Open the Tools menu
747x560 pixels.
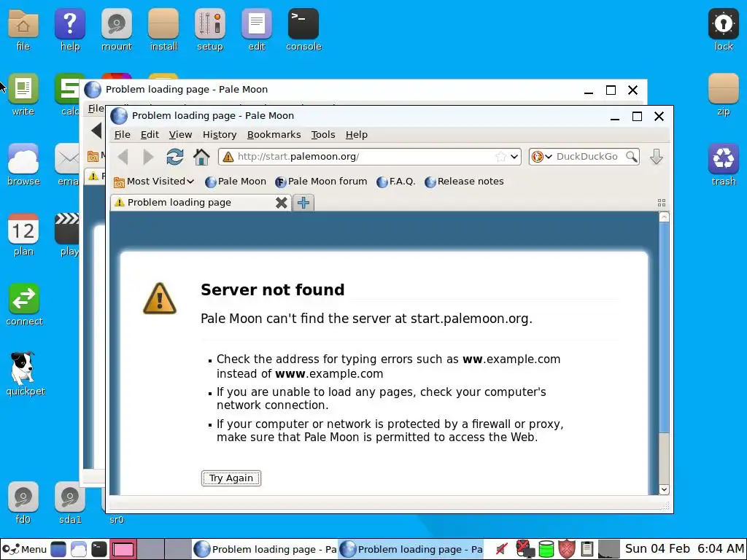point(323,135)
